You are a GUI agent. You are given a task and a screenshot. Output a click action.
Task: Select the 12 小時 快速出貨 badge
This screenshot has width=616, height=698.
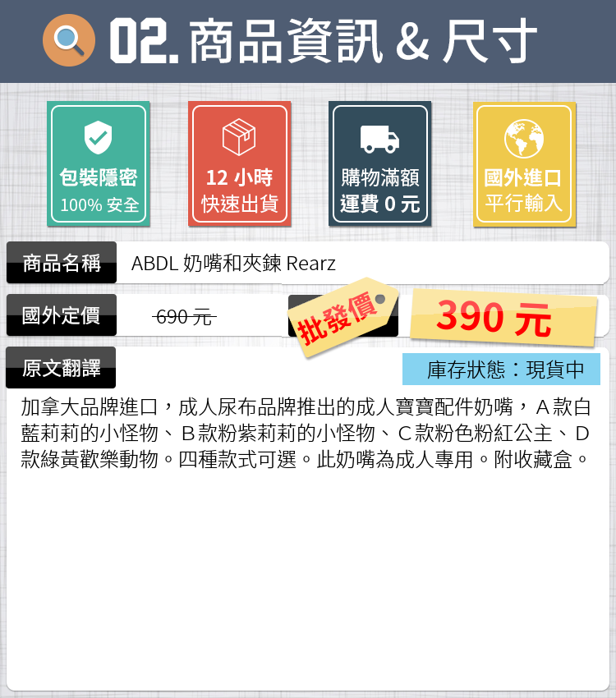(x=240, y=163)
